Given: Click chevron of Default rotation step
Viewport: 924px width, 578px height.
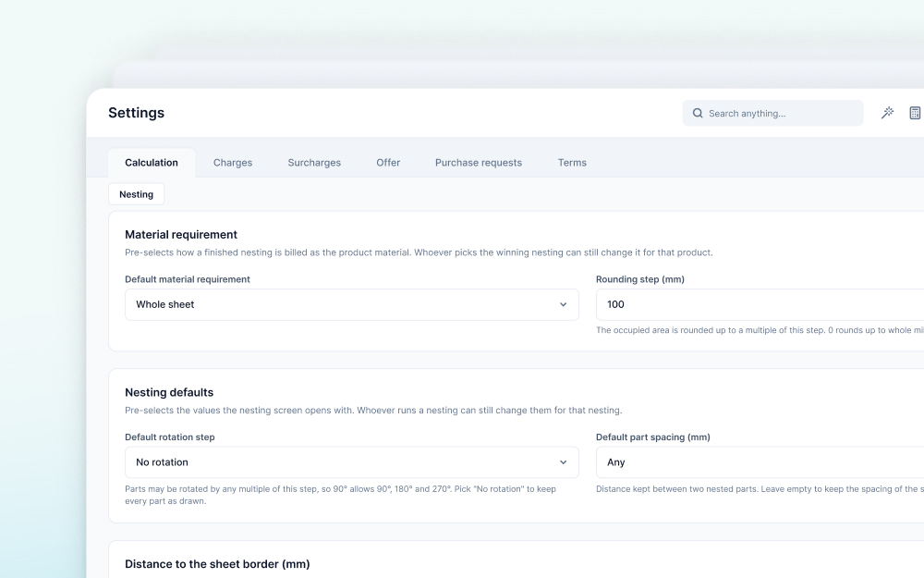Looking at the screenshot, I should pos(563,462).
